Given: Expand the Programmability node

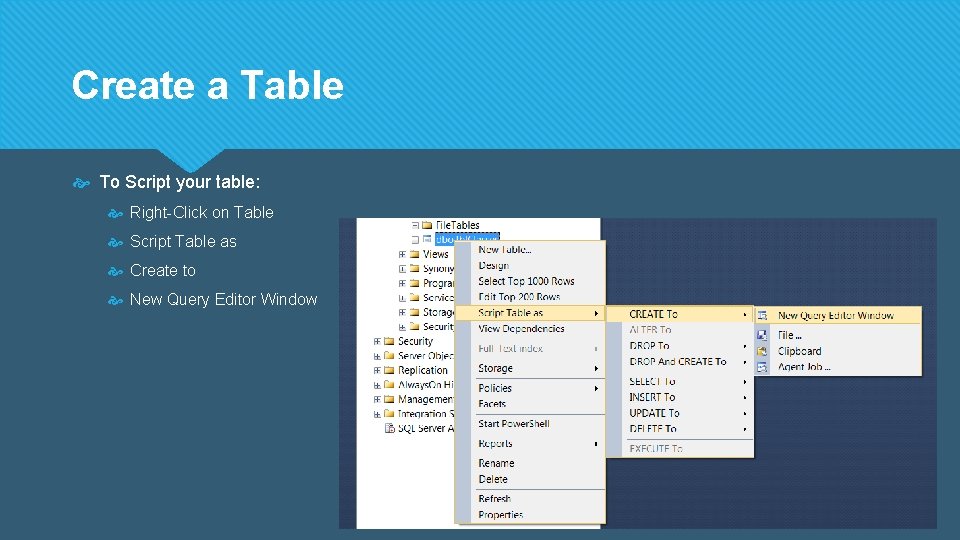Looking at the screenshot, I should (402, 283).
